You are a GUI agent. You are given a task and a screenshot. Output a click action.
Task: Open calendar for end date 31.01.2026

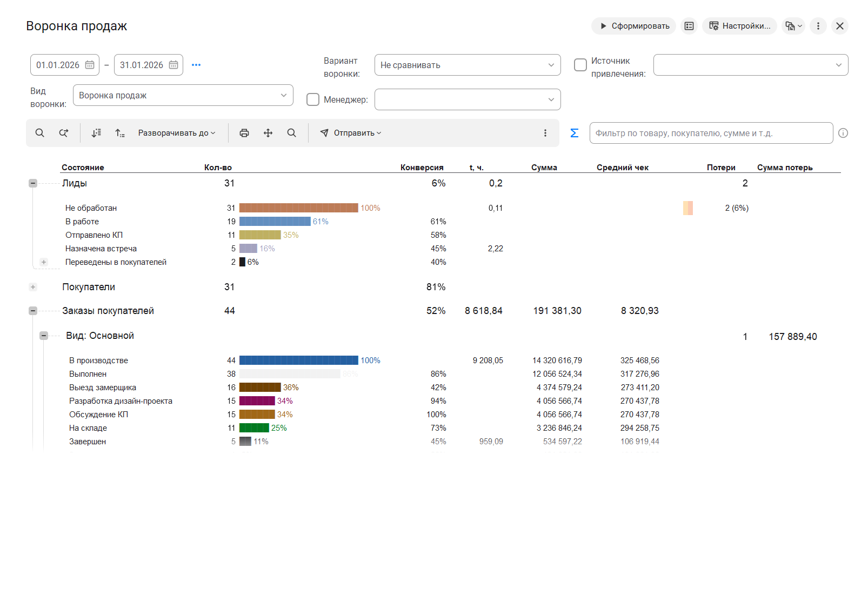[x=173, y=65]
